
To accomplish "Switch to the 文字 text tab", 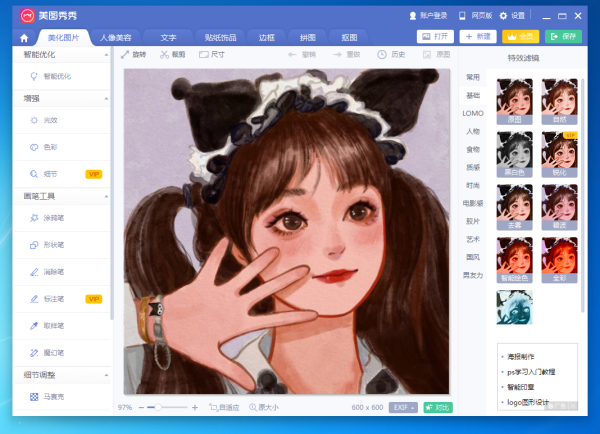I will click(168, 38).
